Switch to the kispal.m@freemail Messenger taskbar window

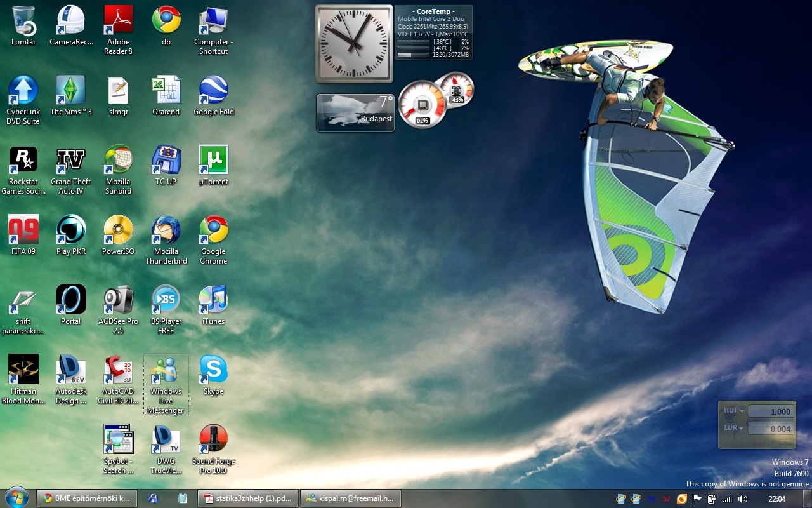351,498
